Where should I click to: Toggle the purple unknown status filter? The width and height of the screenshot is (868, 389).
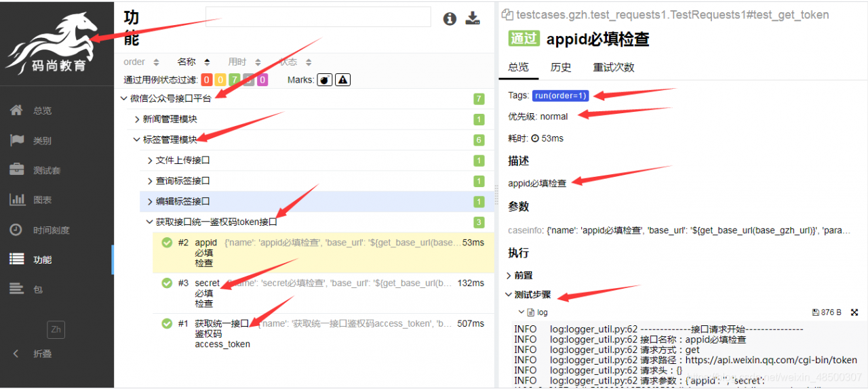coord(262,80)
